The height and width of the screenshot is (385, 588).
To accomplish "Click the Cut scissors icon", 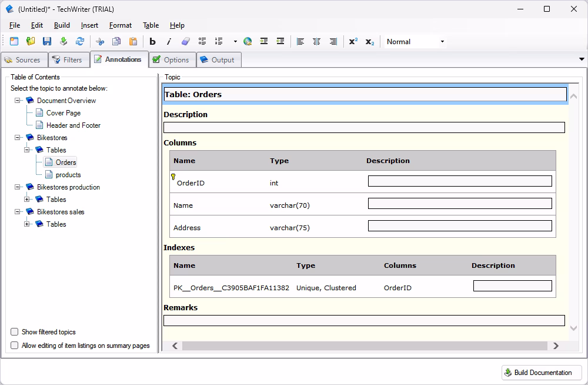I will 100,41.
